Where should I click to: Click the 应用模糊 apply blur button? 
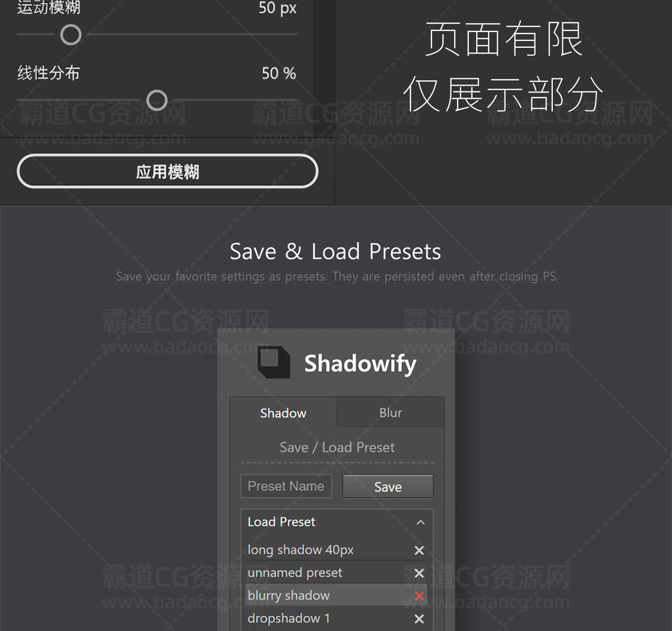tap(167, 171)
